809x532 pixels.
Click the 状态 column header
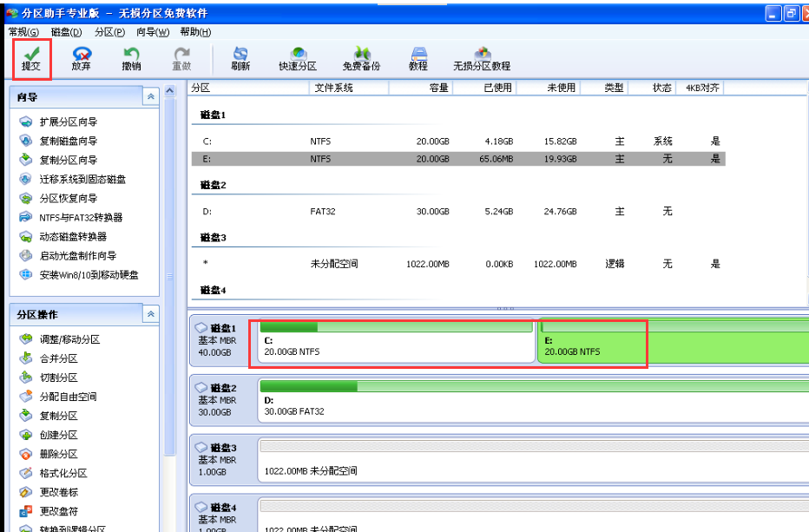[x=653, y=88]
